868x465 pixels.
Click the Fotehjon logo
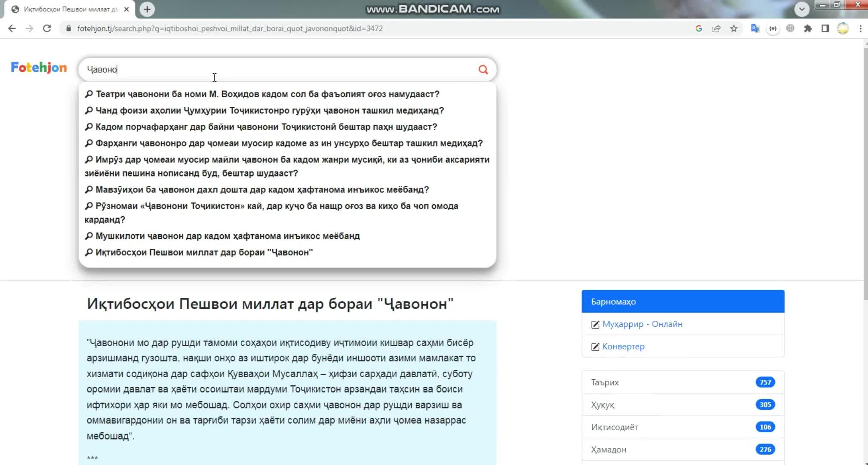pos(39,68)
